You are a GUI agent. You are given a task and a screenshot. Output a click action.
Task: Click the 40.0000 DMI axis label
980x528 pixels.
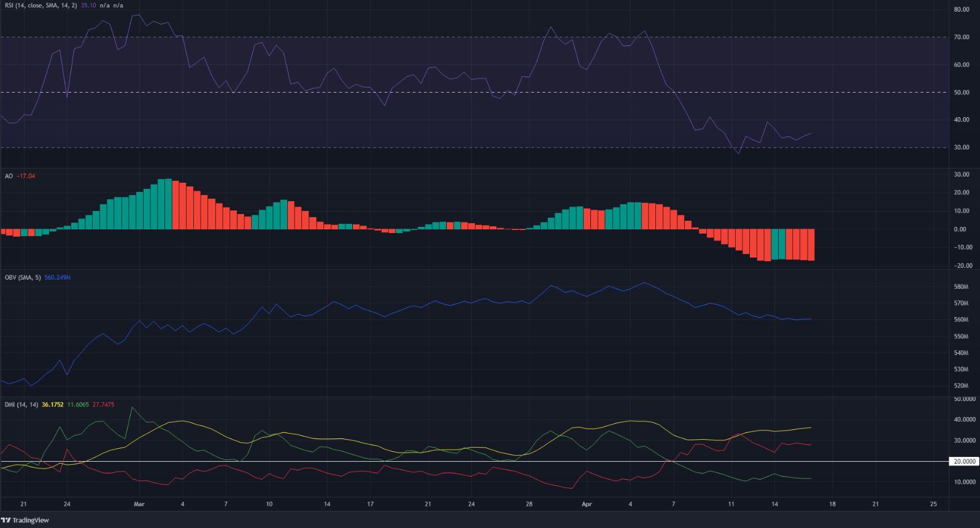click(x=965, y=420)
